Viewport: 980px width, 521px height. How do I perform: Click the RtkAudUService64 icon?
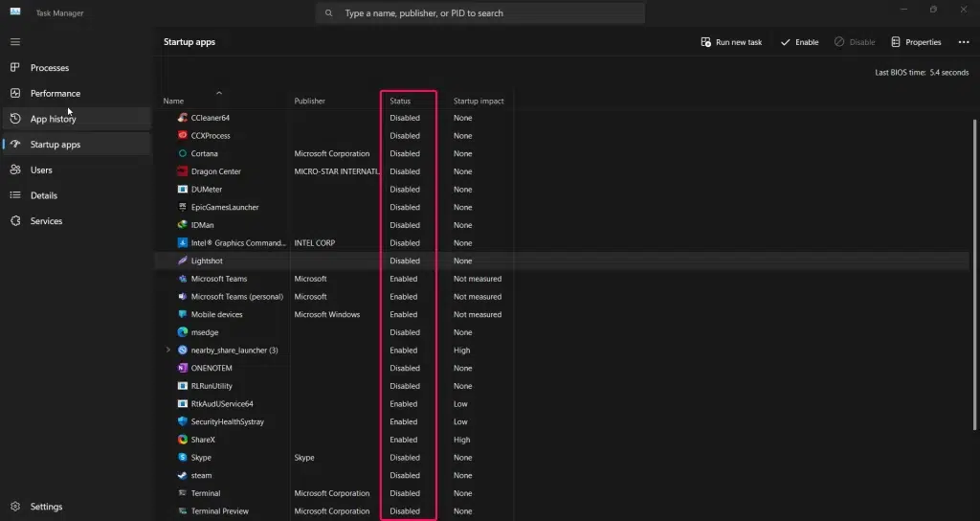(x=183, y=403)
